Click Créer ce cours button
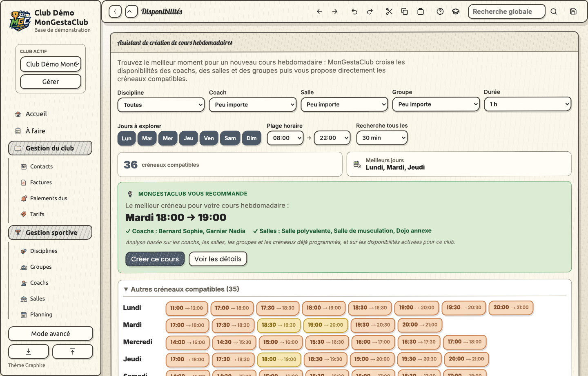Screen dimensions: 588x376 pos(155,259)
